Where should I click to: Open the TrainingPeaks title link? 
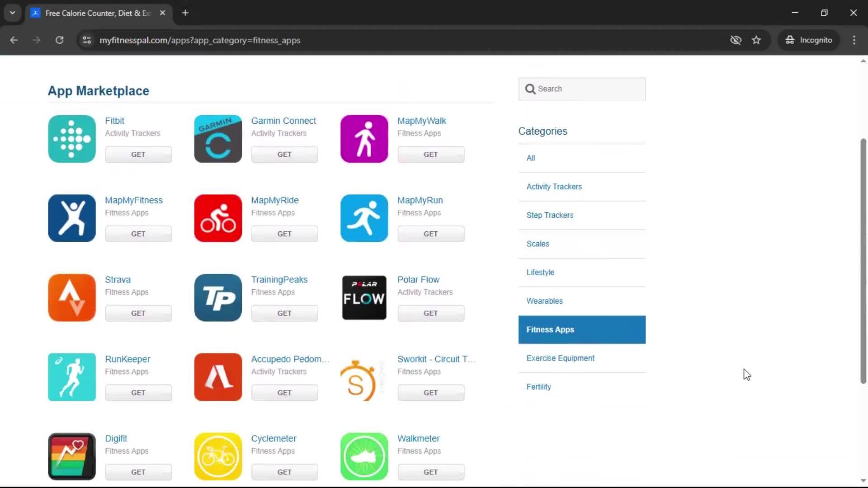point(279,280)
